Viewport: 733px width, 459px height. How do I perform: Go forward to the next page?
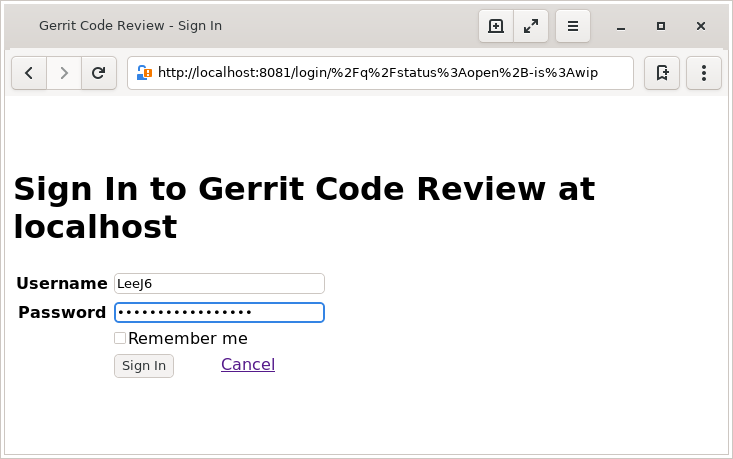tap(64, 73)
